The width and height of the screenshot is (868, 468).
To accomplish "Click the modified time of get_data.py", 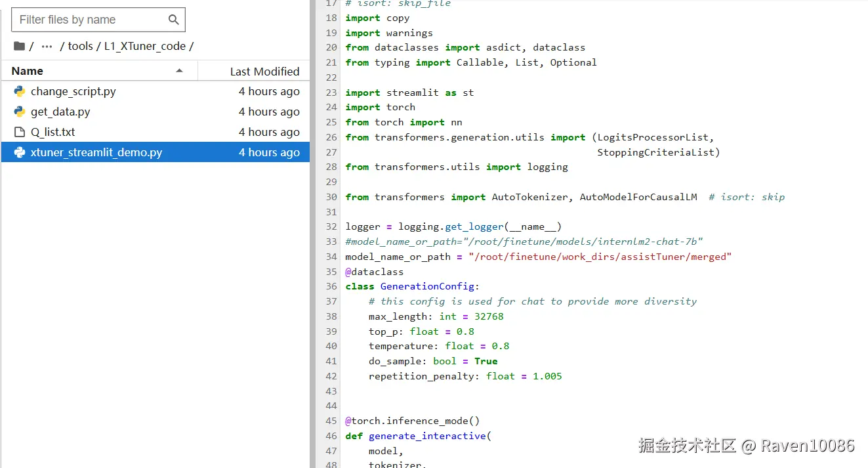I will [269, 112].
